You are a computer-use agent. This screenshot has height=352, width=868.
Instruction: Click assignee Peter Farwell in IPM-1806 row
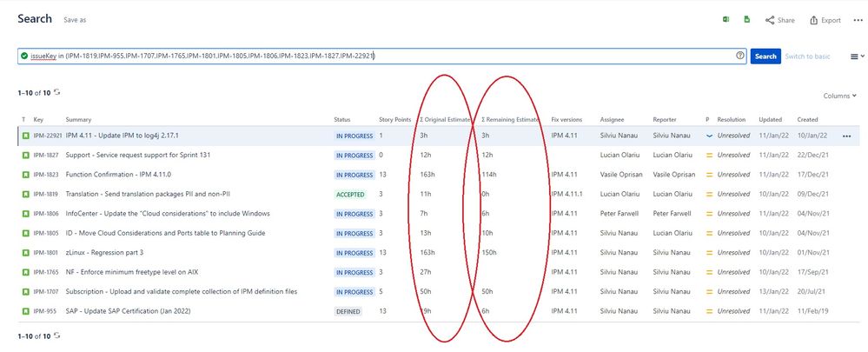620,214
